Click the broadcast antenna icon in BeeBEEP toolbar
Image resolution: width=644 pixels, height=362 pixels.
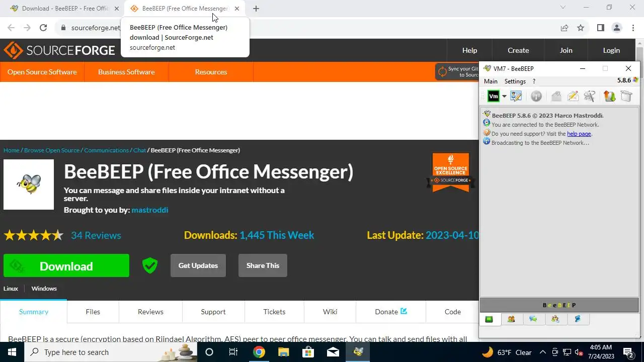click(x=536, y=96)
